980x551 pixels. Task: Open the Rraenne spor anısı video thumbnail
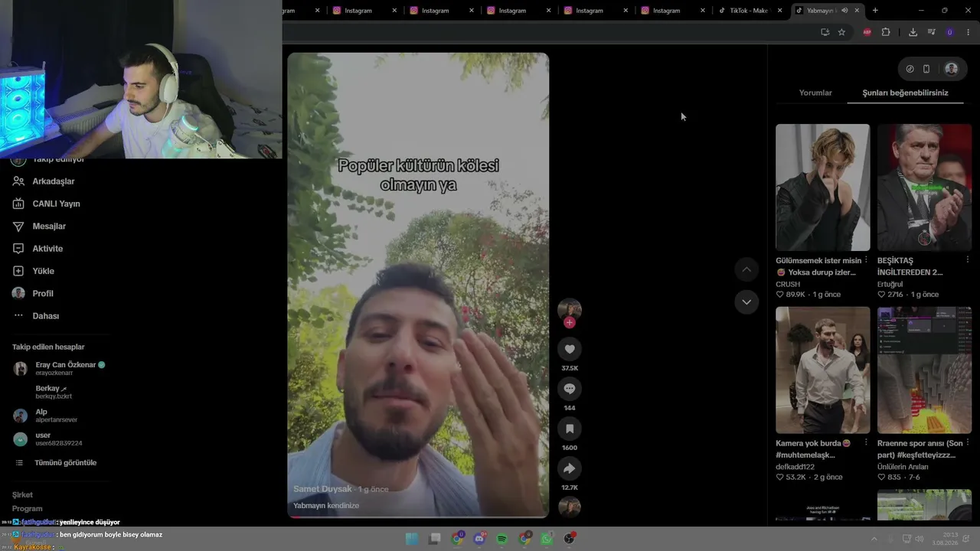[925, 370]
